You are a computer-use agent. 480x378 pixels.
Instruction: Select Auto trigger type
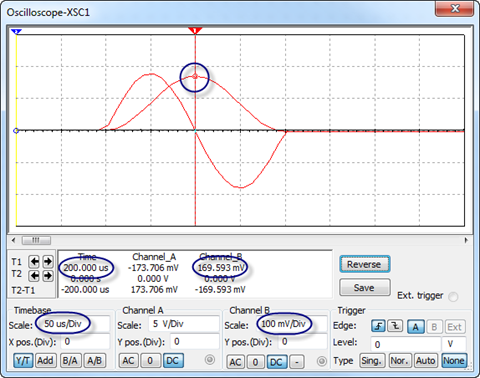(425, 361)
